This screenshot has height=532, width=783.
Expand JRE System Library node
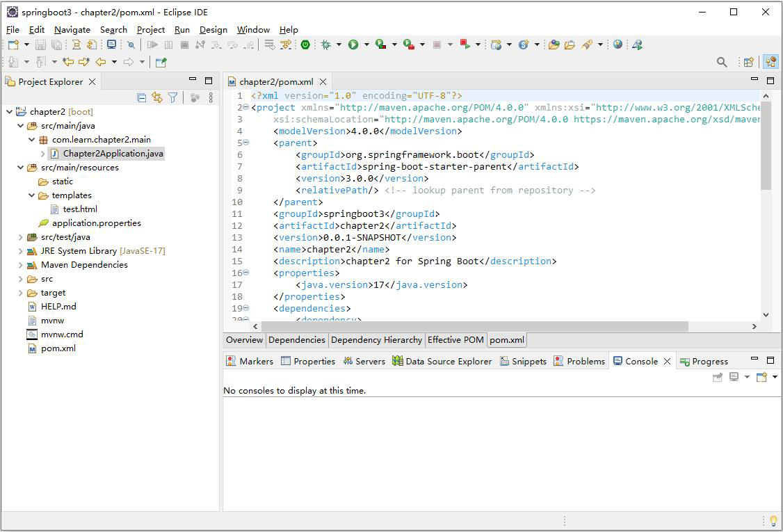coord(20,251)
